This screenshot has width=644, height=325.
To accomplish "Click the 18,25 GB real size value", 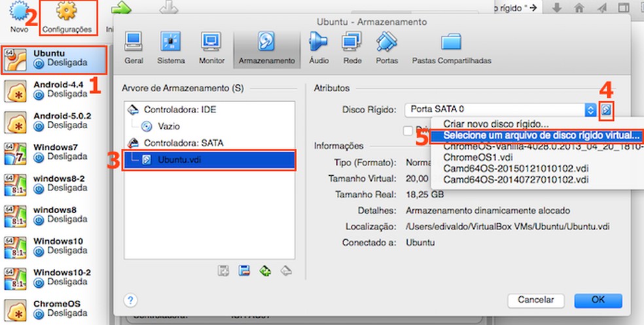I will coord(425,194).
